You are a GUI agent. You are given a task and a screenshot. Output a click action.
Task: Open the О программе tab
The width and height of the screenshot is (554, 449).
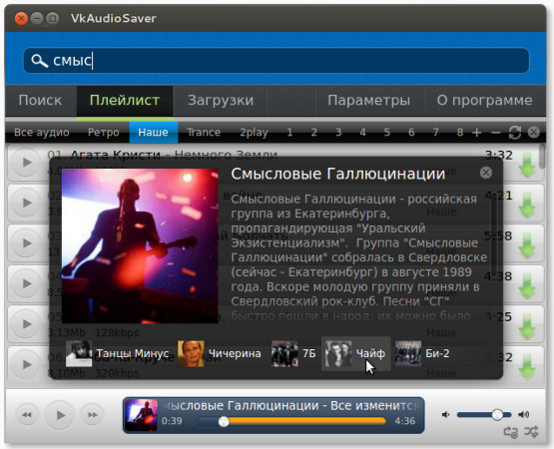pyautogui.click(x=484, y=100)
